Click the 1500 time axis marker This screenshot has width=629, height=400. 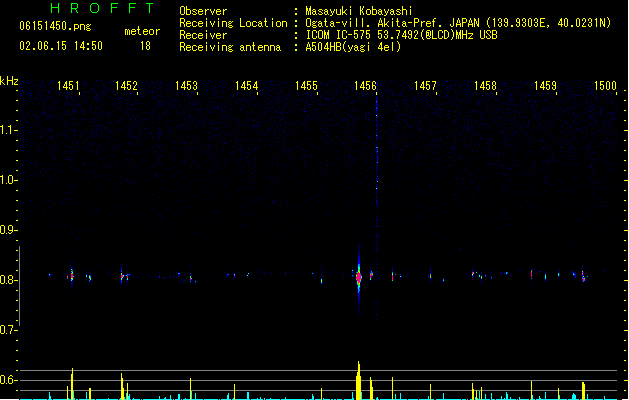pyautogui.click(x=605, y=86)
